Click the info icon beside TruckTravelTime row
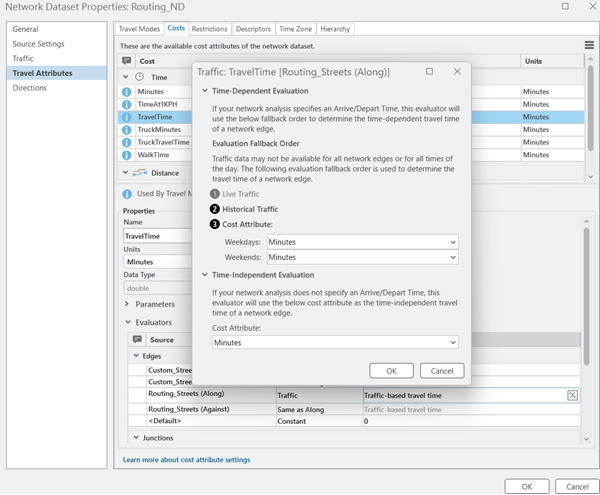This screenshot has width=600, height=495. 126,142
